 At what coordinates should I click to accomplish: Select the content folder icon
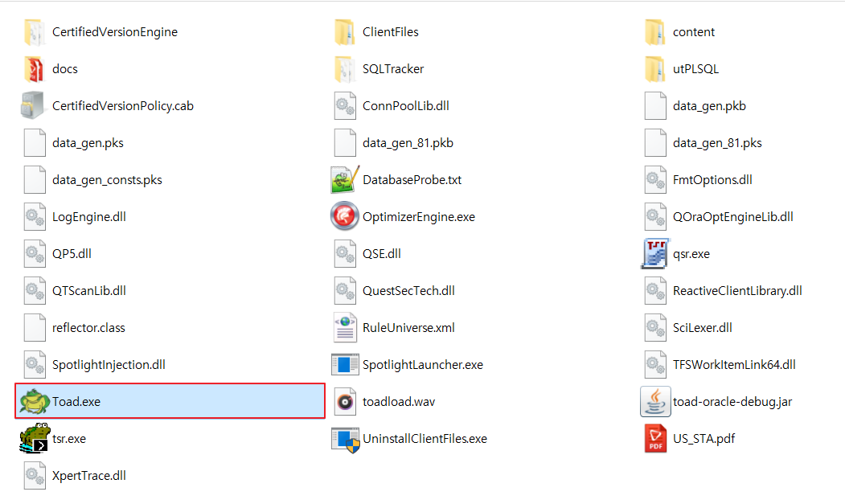pos(655,32)
